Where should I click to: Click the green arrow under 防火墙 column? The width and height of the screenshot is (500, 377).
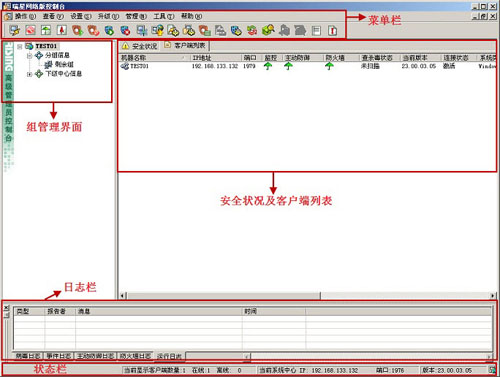(329, 66)
